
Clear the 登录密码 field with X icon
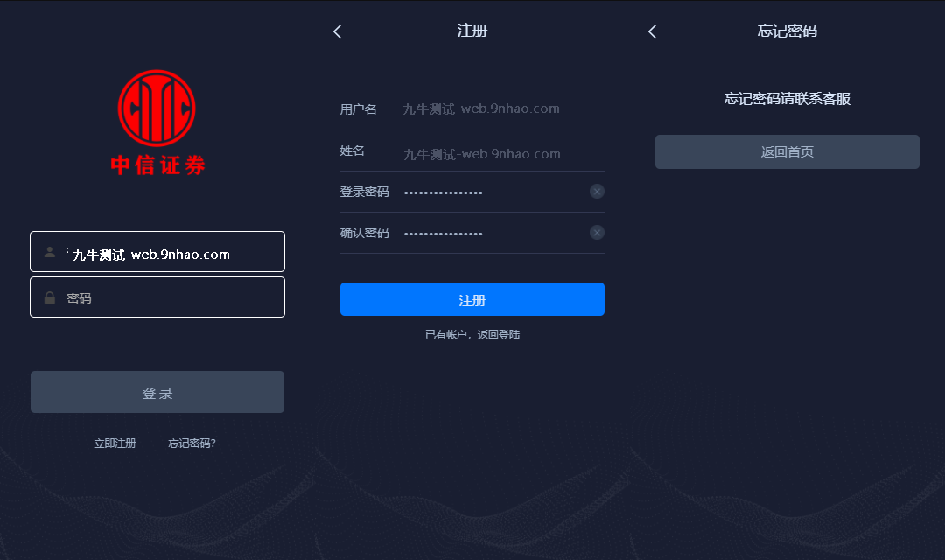(597, 192)
